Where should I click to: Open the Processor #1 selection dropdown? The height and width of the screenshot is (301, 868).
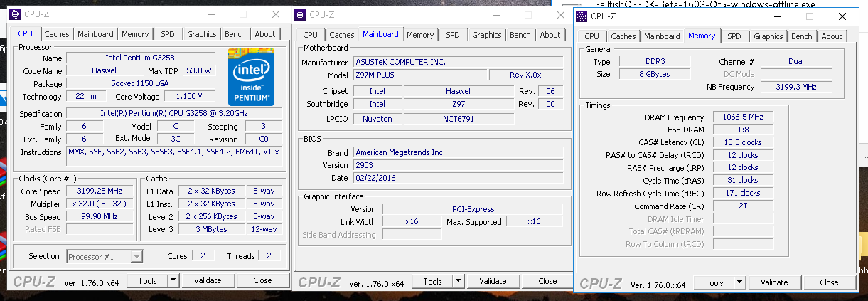pyautogui.click(x=105, y=256)
